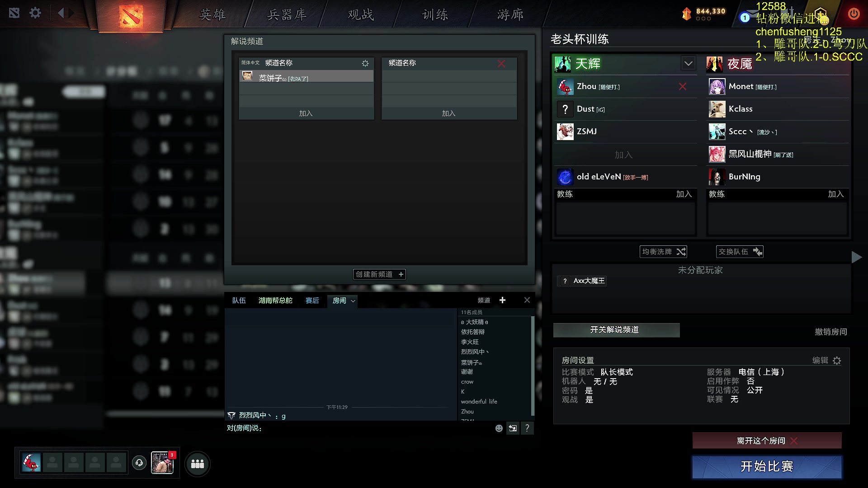Join the first caster channel
Image resolution: width=868 pixels, height=488 pixels.
pos(306,113)
